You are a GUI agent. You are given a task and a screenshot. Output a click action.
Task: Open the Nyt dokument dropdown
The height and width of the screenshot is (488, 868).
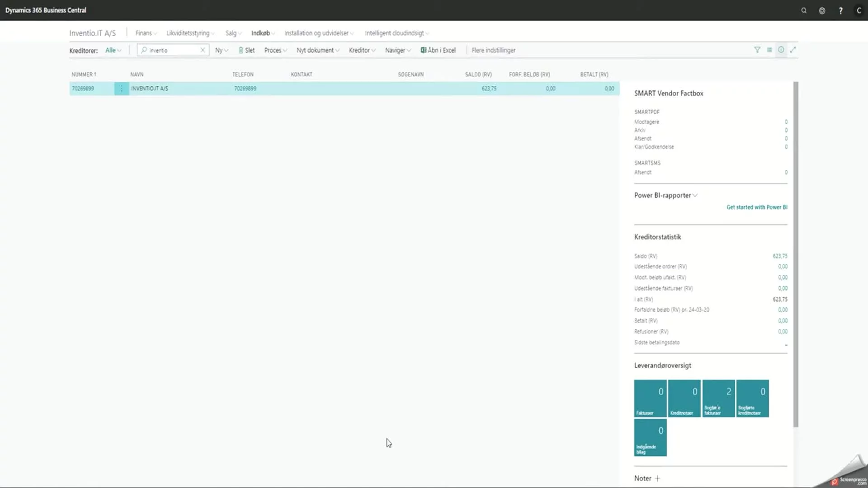[x=317, y=50]
